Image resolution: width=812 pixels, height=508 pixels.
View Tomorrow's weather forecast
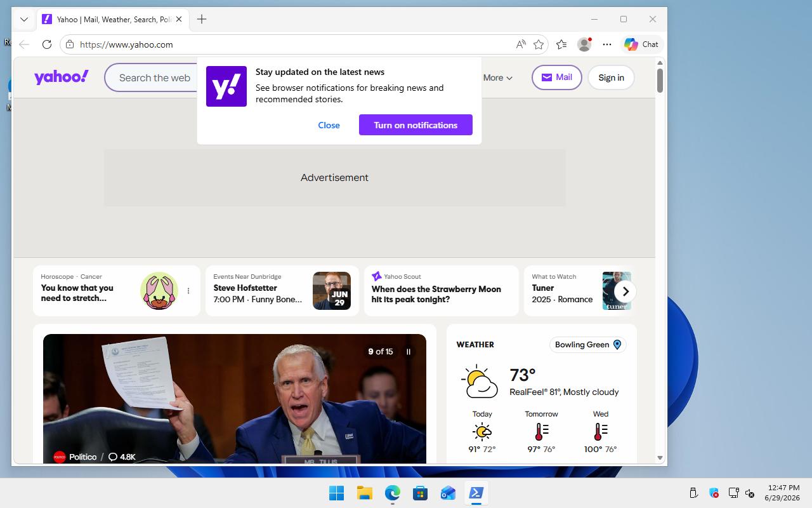[541, 432]
